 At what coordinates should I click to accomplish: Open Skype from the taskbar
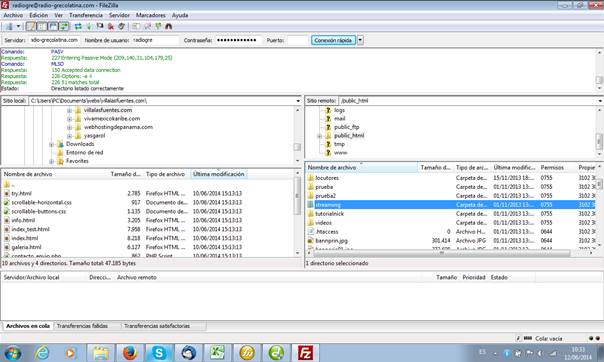pyautogui.click(x=159, y=352)
